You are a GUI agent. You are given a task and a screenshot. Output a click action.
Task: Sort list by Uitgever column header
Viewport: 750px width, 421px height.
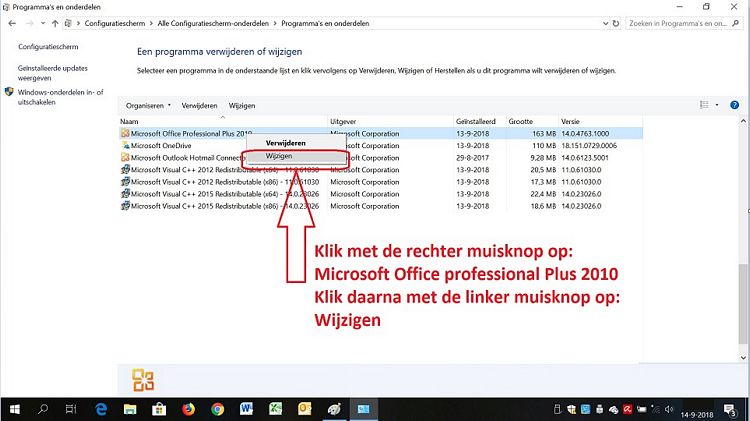pos(391,122)
